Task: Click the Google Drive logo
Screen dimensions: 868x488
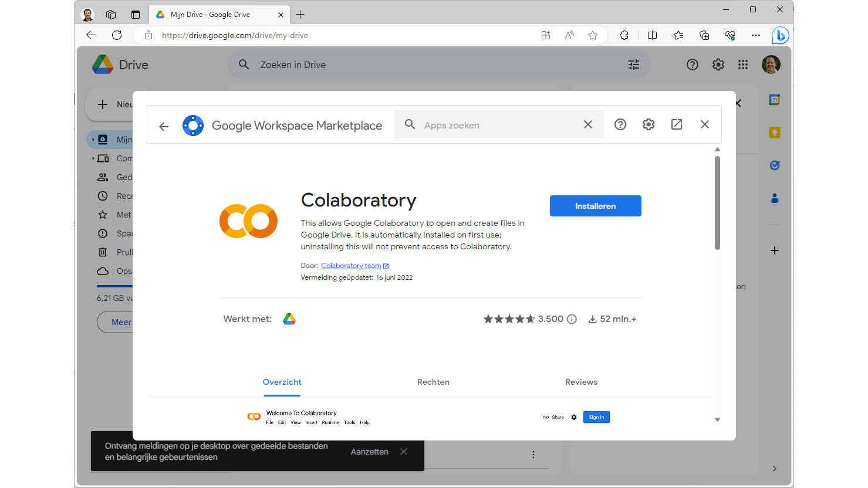Action: (x=120, y=65)
